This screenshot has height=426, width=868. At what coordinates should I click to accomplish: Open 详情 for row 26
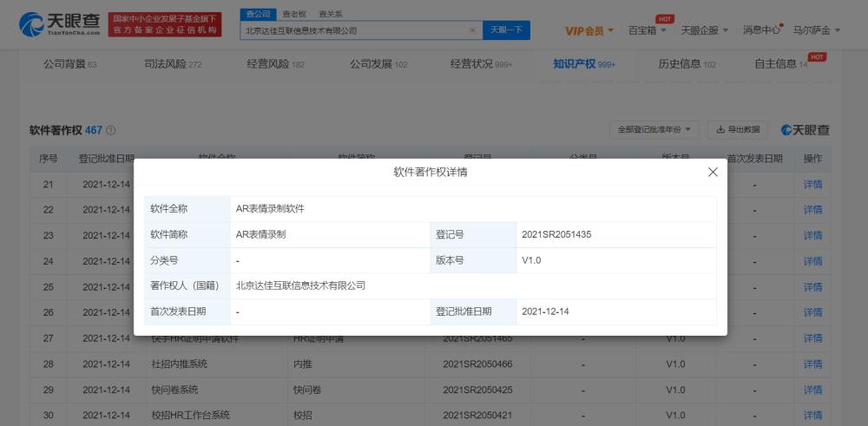[812, 312]
